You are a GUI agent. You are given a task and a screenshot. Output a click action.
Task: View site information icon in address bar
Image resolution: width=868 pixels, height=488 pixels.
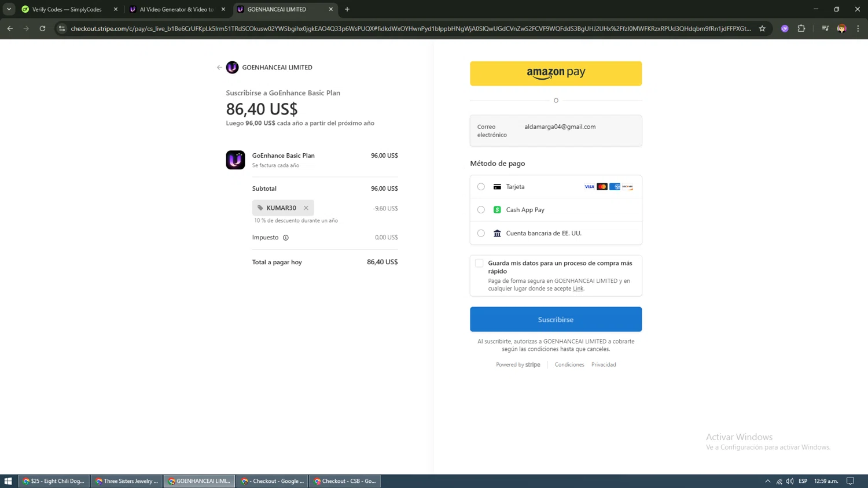[62, 28]
